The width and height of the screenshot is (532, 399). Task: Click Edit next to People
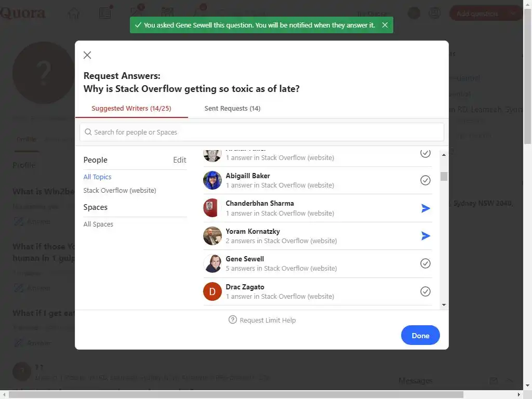click(179, 160)
